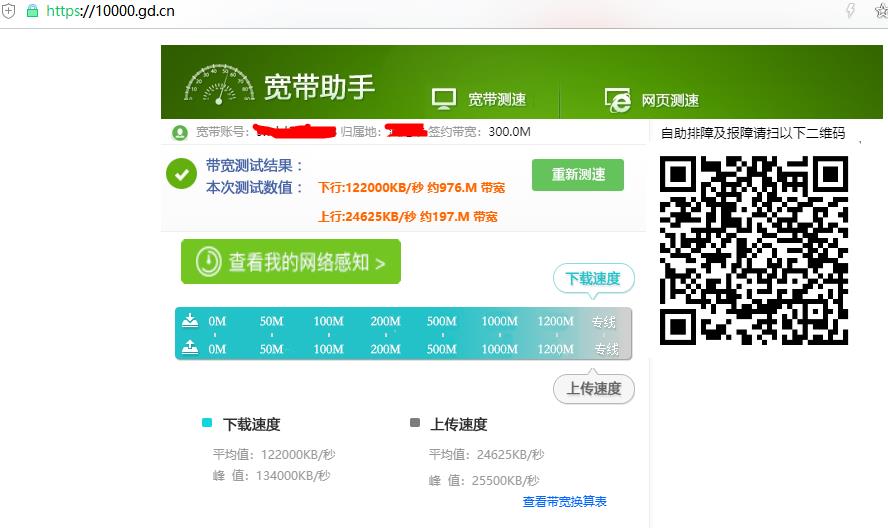Open the 宽带测速 tab
The height and width of the screenshot is (528, 888).
[x=497, y=100]
